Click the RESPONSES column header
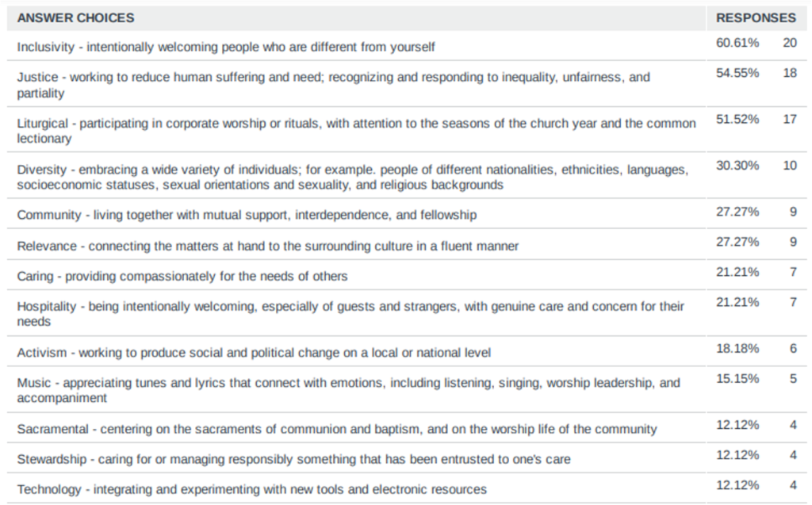 point(755,17)
